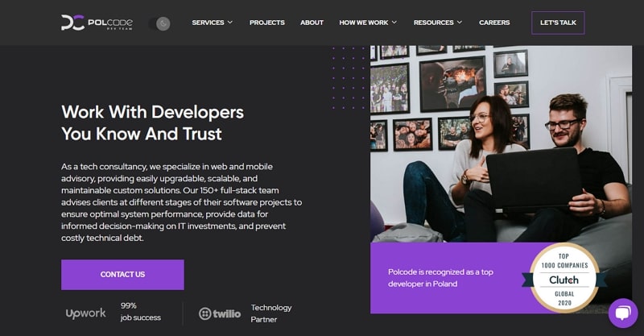Toggle the dark mode moon switch
Viewport: 644px width, 336px height.
[159, 23]
